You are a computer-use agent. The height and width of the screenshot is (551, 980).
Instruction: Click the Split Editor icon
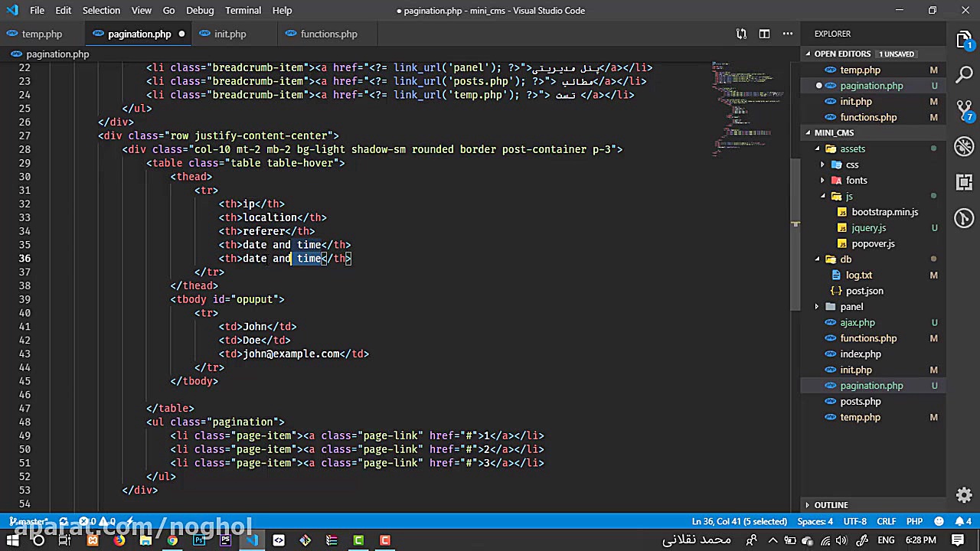(764, 34)
